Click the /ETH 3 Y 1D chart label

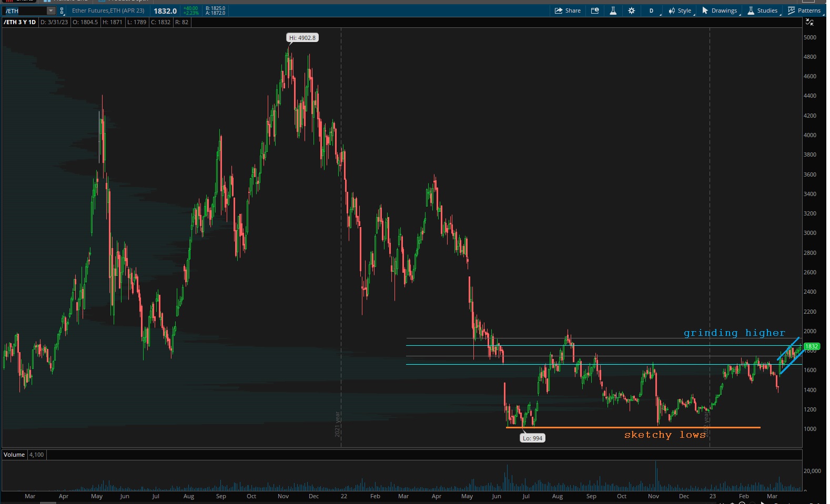pyautogui.click(x=19, y=22)
